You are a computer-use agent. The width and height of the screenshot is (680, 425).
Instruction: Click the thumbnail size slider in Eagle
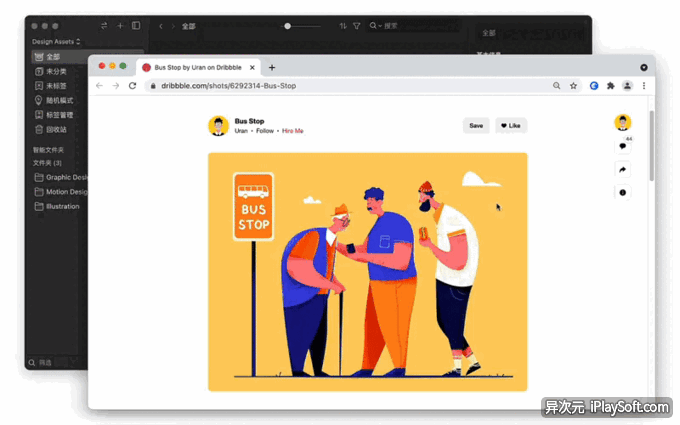click(299, 26)
